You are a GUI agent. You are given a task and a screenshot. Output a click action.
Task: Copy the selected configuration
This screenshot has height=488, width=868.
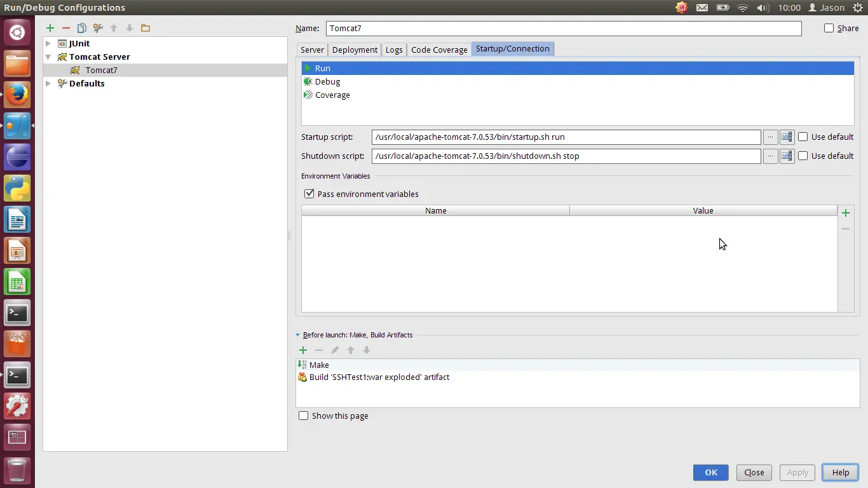pyautogui.click(x=82, y=28)
